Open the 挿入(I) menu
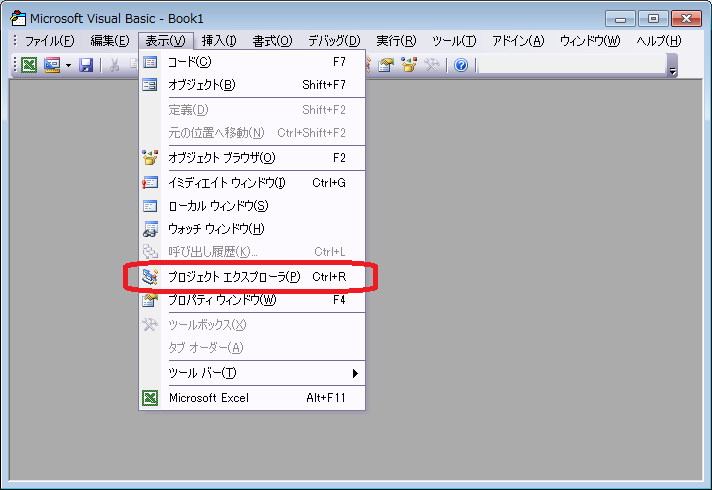712x490 pixels. point(219,41)
